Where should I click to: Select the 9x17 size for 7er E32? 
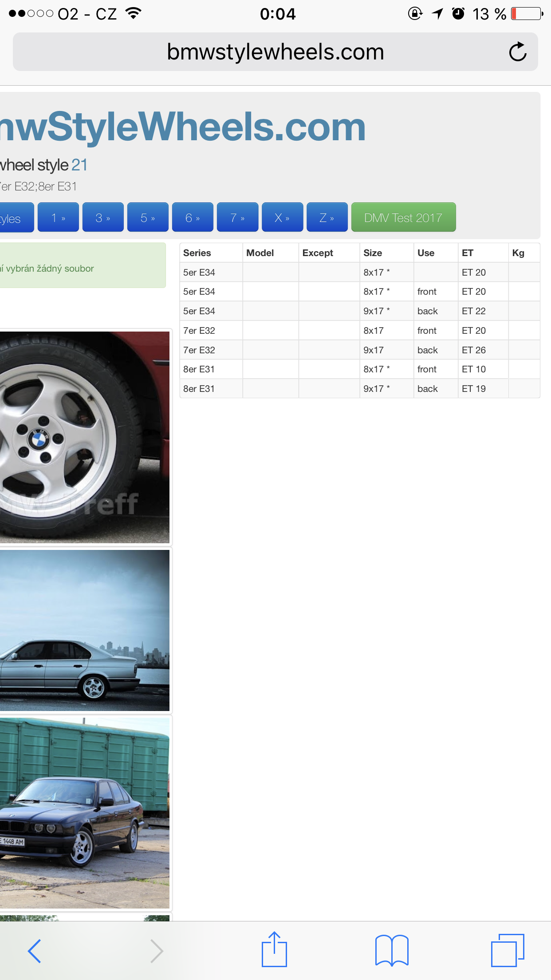(x=386, y=350)
